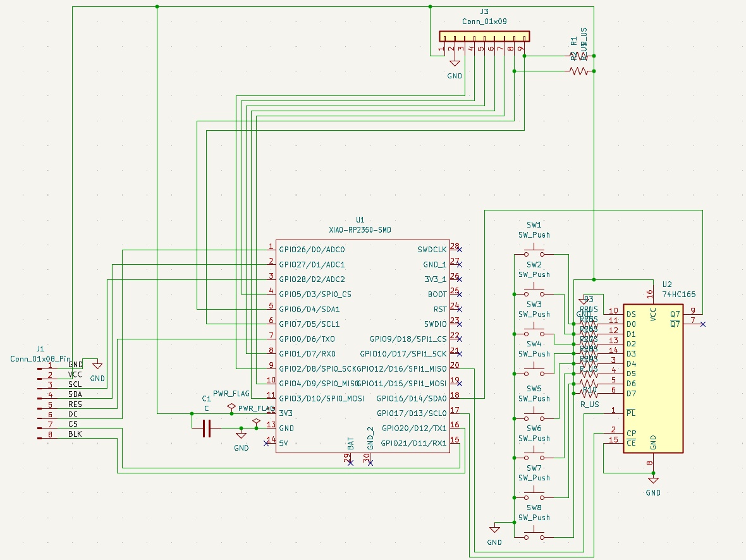The height and width of the screenshot is (560, 746).
Task: Select resistor R1 near connector J3
Action: click(578, 57)
